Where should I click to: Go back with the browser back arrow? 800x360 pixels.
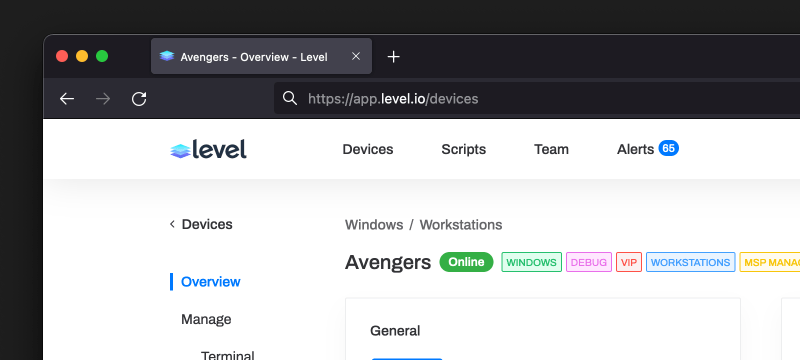(67, 99)
